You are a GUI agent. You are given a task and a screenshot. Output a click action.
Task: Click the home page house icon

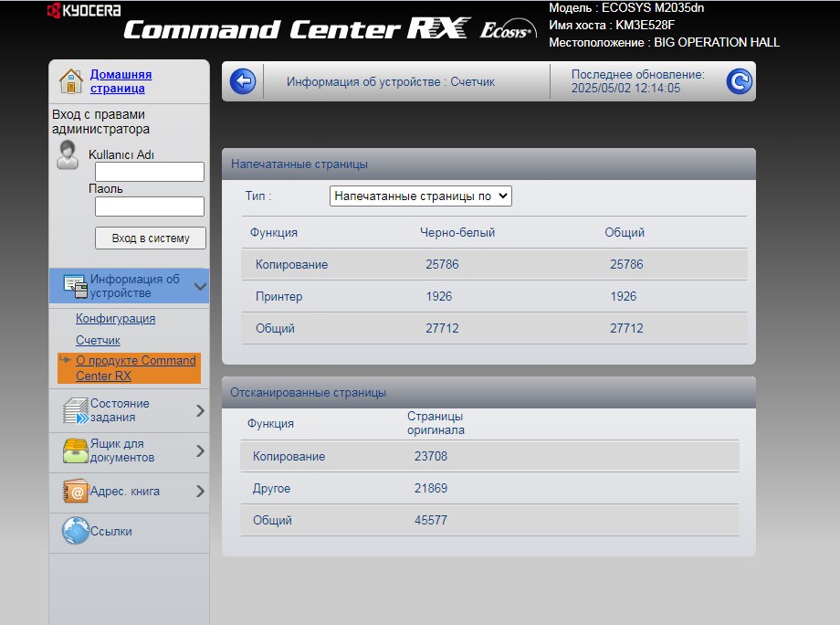pyautogui.click(x=70, y=81)
